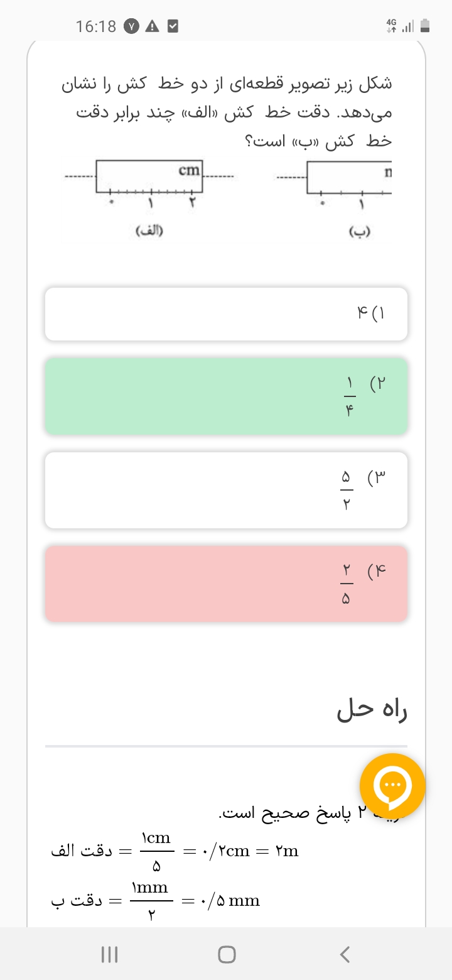Image resolution: width=452 pixels, height=980 pixels.
Task: Tap the 4G signal indicator
Action: point(392,25)
